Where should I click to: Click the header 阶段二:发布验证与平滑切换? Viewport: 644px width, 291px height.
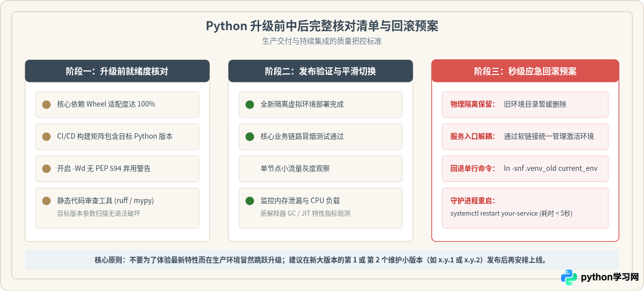320,71
